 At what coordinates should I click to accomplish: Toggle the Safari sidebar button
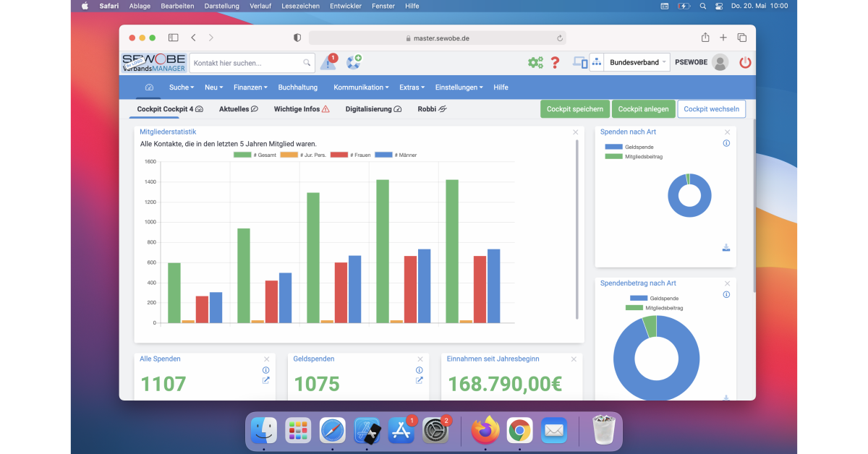coord(174,38)
